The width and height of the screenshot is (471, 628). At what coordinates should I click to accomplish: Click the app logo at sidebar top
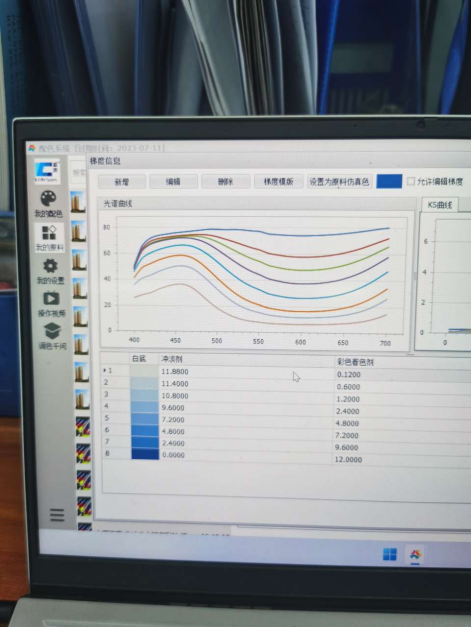[x=47, y=171]
